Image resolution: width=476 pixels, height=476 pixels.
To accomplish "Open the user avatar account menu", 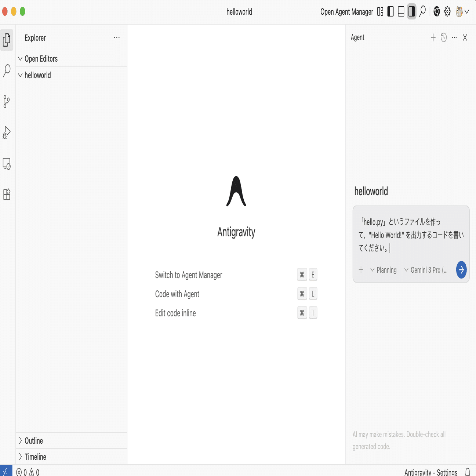I will tap(462, 12).
